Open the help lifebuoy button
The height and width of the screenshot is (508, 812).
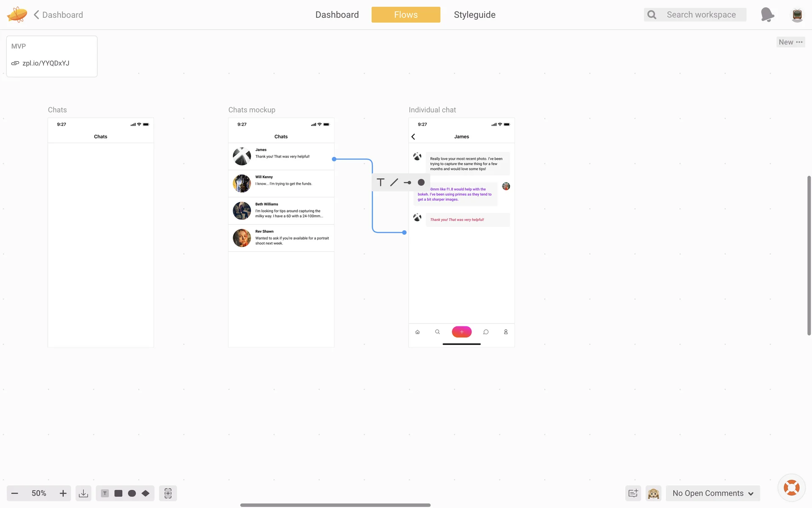click(x=791, y=488)
